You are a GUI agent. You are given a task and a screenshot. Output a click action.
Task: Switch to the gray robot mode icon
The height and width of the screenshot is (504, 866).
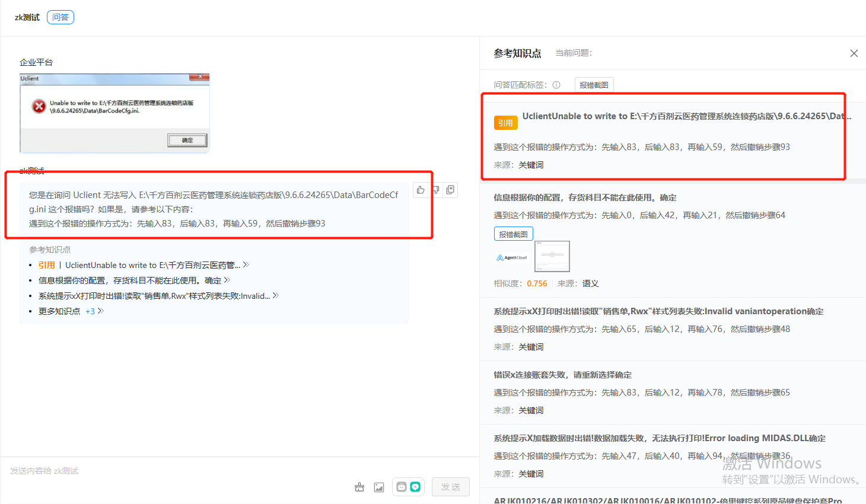[402, 487]
